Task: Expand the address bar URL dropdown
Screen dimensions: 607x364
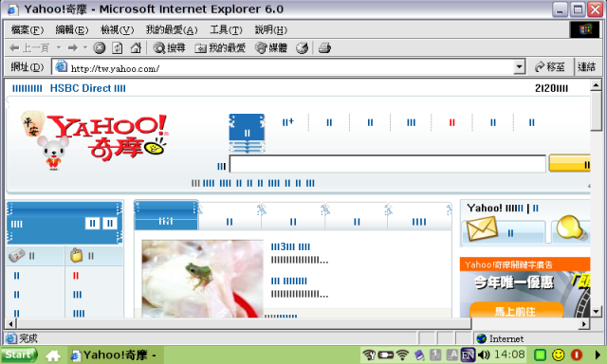Action: coord(519,67)
